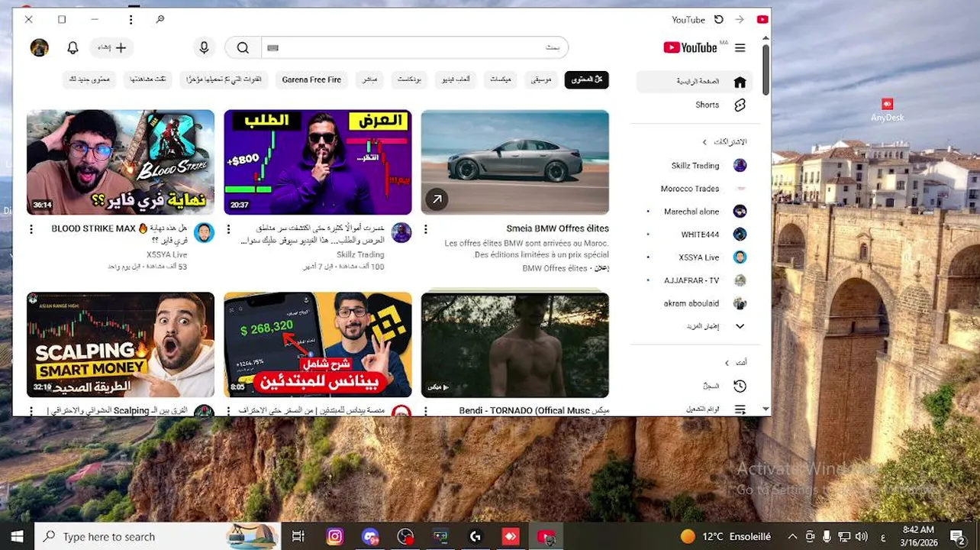Open AnyDesk from the taskbar
The image size is (980, 550).
pos(511,537)
